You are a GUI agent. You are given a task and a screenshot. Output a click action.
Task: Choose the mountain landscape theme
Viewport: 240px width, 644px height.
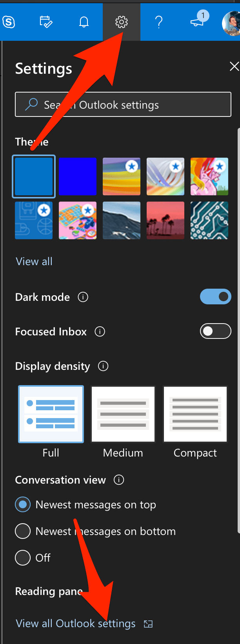click(x=122, y=220)
